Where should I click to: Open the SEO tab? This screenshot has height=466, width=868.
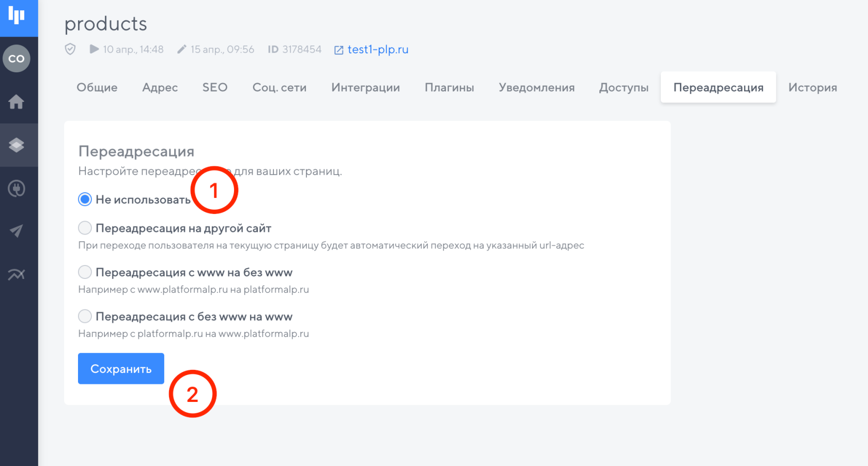coord(215,87)
